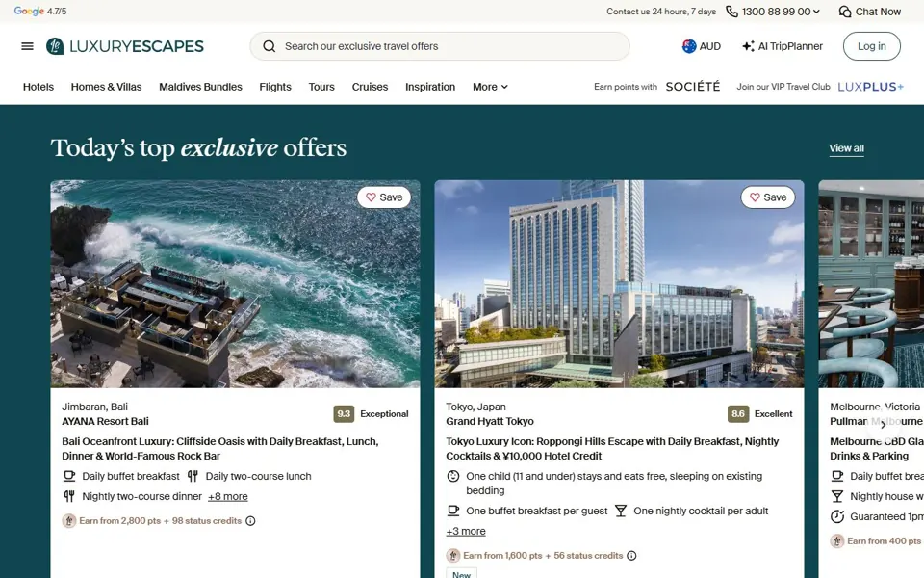The height and width of the screenshot is (578, 924).
Task: Open the Hotels menu item
Action: coord(38,87)
